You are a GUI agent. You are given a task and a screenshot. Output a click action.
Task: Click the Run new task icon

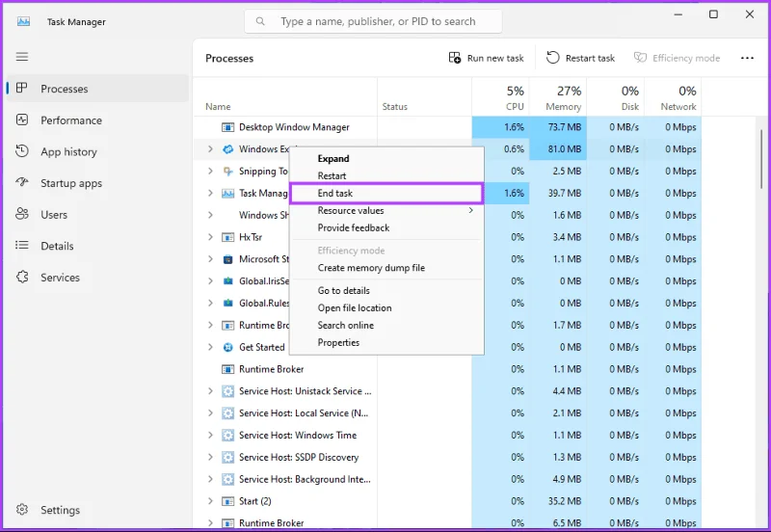(x=455, y=58)
